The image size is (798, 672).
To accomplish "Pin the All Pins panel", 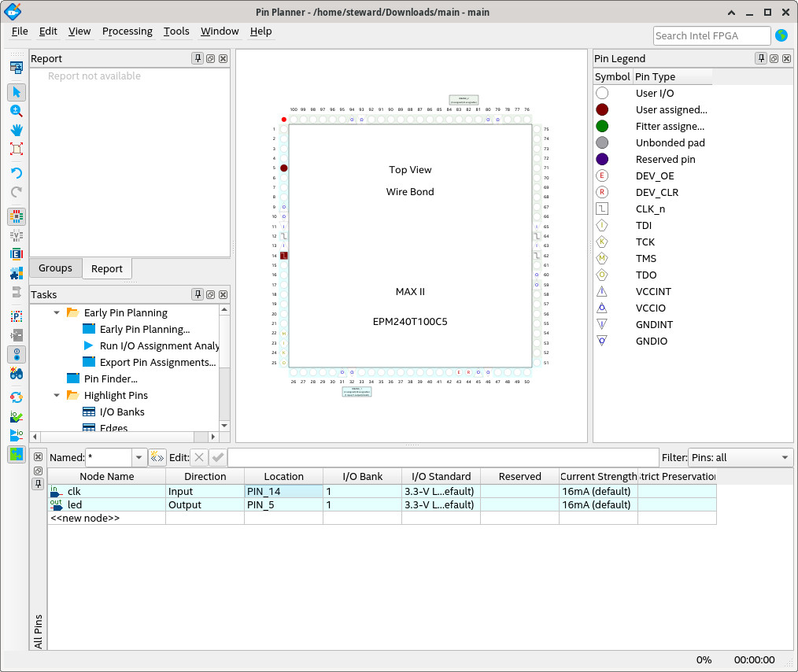I will pos(39,484).
